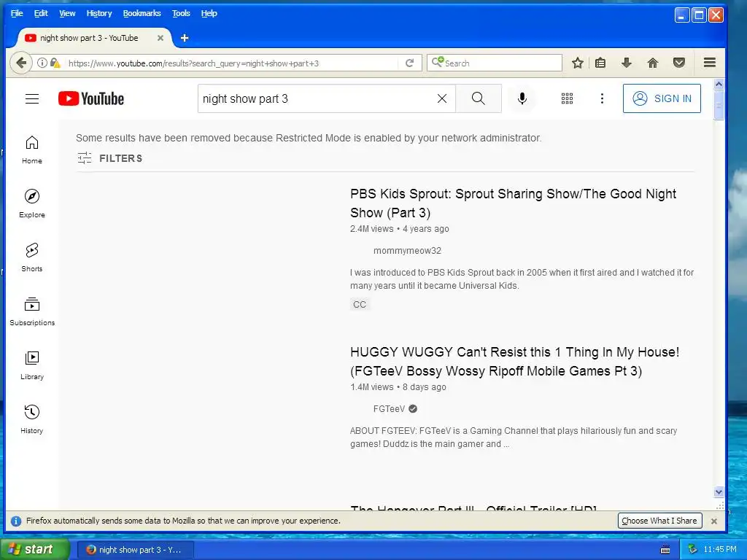Click Choose What I Share button

point(659,521)
